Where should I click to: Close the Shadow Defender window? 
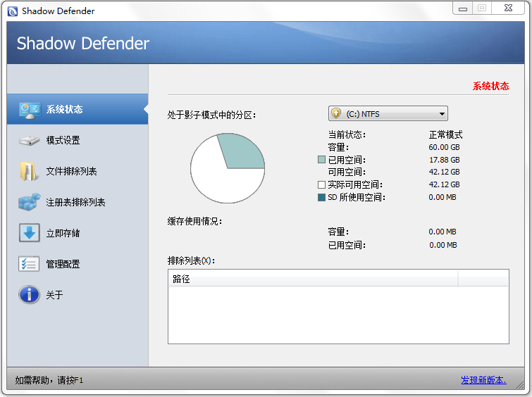pos(508,8)
